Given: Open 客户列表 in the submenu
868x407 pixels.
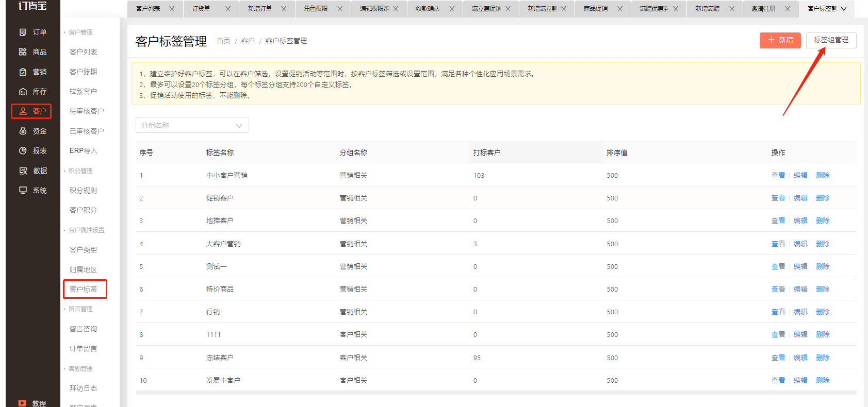Looking at the screenshot, I should pos(84,52).
